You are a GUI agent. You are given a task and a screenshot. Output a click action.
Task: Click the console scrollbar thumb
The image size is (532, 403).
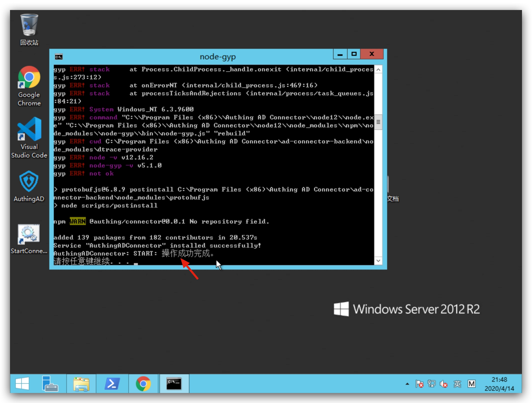[378, 122]
